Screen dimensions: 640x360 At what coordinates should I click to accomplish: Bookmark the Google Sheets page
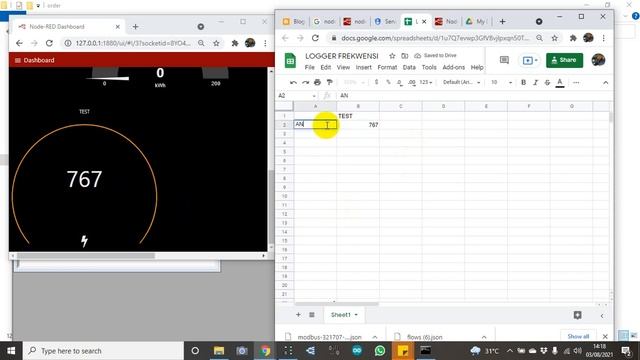pos(554,38)
